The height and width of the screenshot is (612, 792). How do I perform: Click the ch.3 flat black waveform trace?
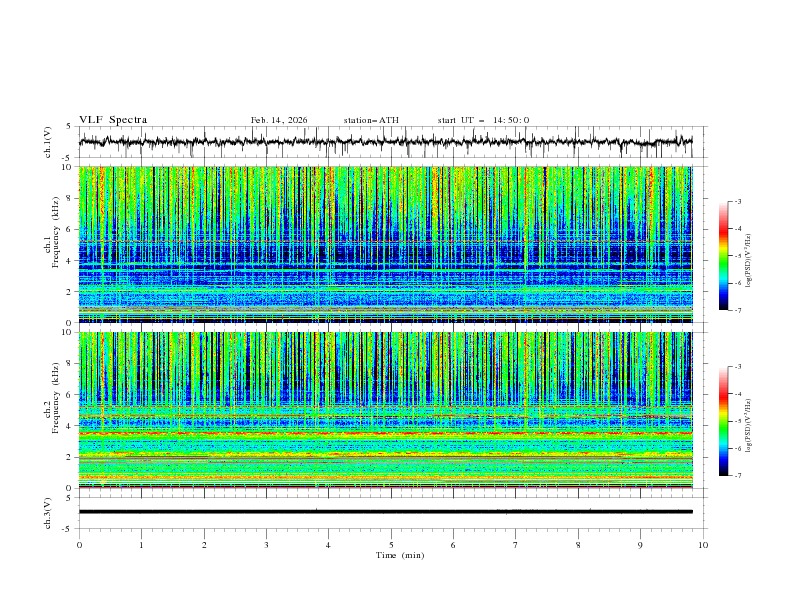[385, 512]
